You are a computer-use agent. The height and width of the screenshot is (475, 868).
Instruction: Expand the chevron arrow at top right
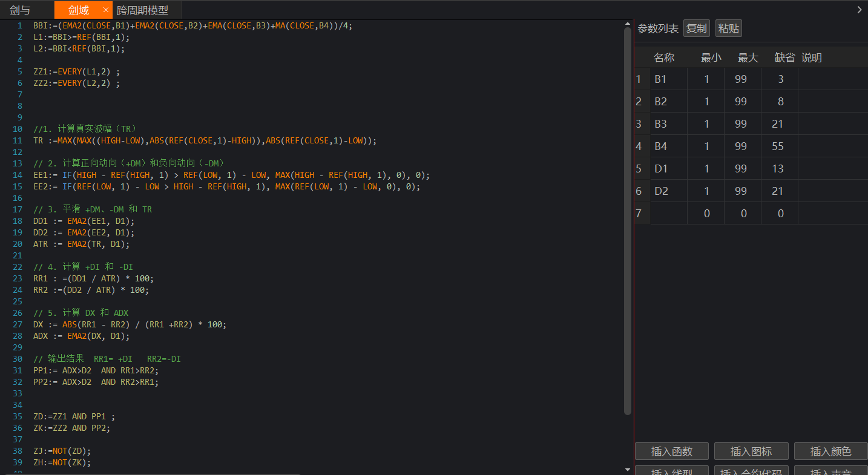(x=859, y=10)
